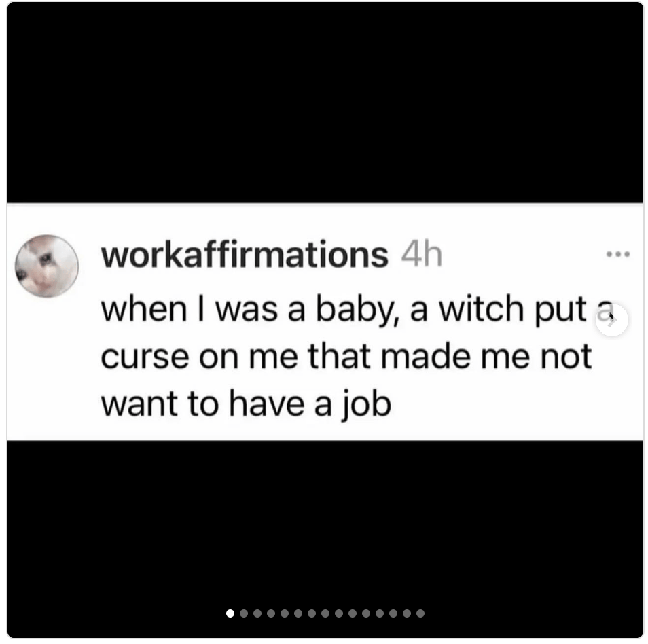Select the first carousel indicator dot
Image resolution: width=648 pixels, height=644 pixels.
(x=230, y=613)
